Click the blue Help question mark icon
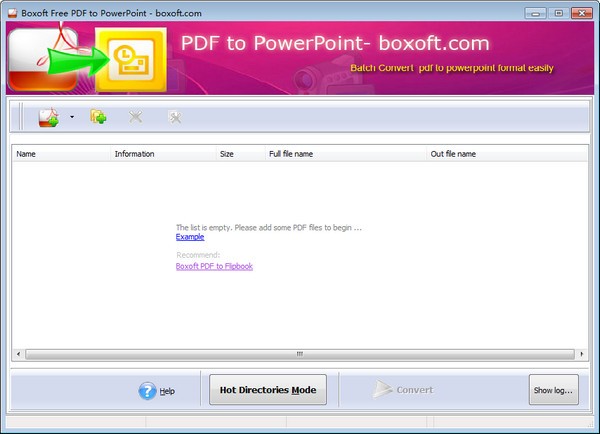 [147, 390]
